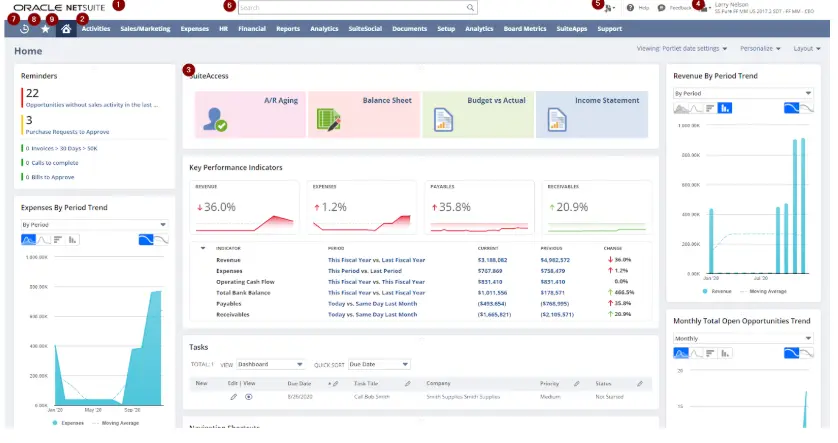The width and height of the screenshot is (838, 443).
Task: Toggle Revenue series in Revenue trend legend
Action: tap(717, 292)
